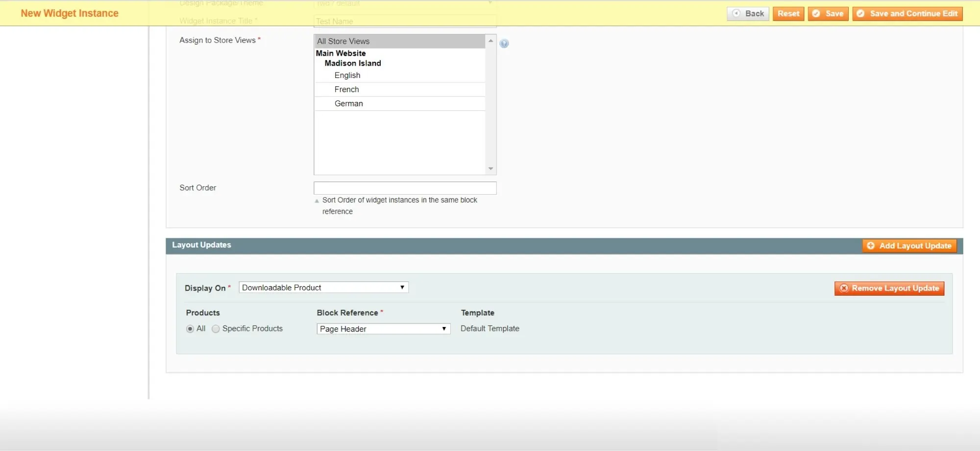Screen dimensions: 980x451
Task: Click the Reset button
Action: pos(788,14)
